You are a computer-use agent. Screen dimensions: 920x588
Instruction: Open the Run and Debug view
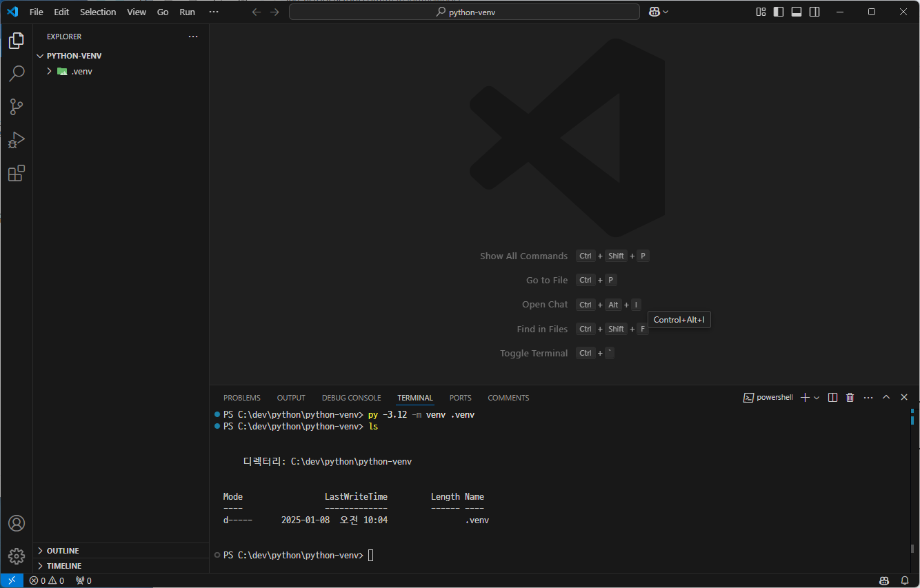(x=17, y=140)
